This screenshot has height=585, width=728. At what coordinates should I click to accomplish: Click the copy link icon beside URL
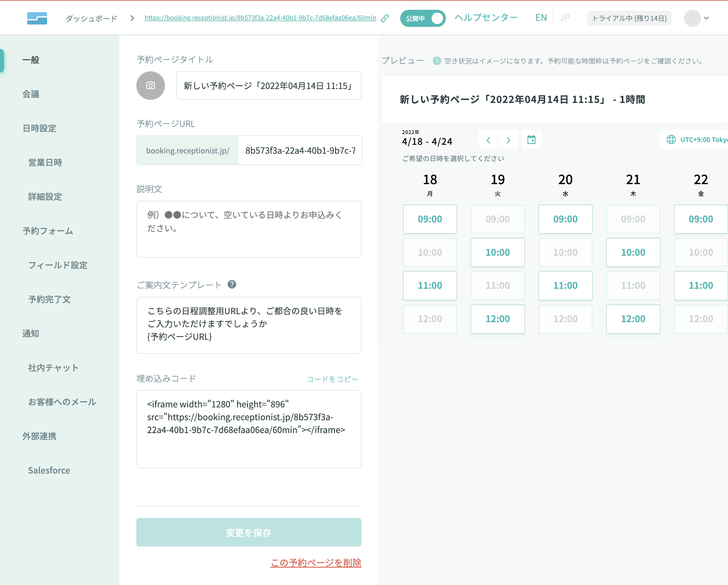[385, 18]
